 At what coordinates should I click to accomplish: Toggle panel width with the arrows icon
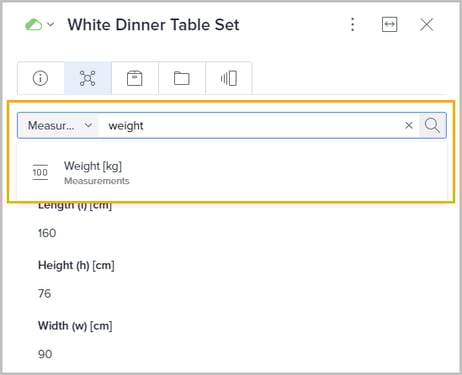click(389, 24)
